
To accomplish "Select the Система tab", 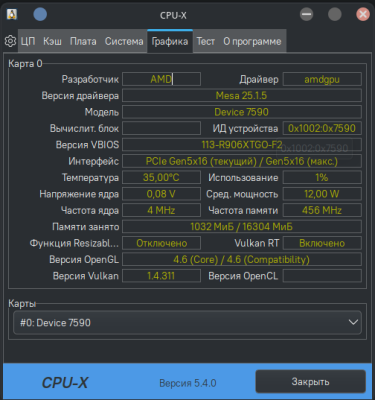I will [124, 41].
